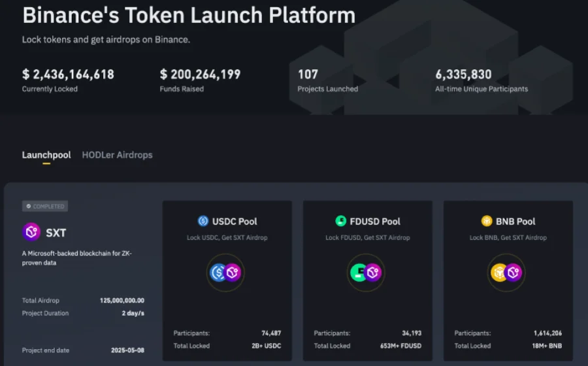588x366 pixels.
Task: Open the USDC Pool title
Action: (235, 222)
